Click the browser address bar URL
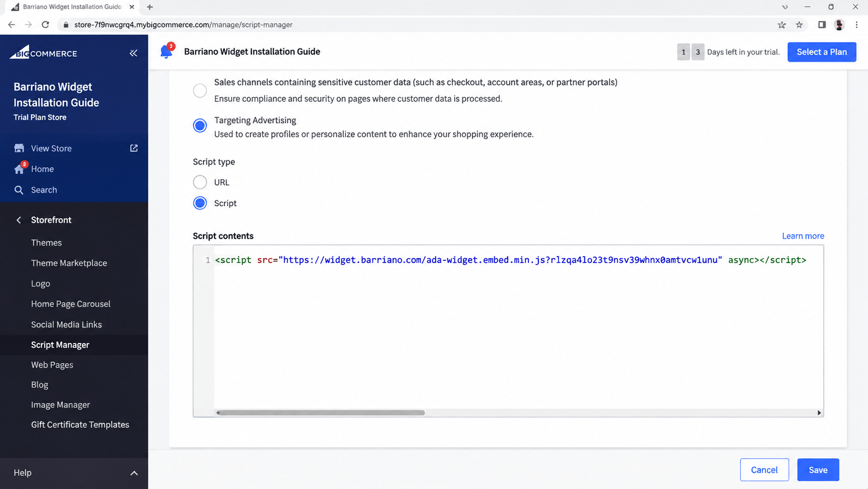The image size is (868, 489). pos(183,24)
